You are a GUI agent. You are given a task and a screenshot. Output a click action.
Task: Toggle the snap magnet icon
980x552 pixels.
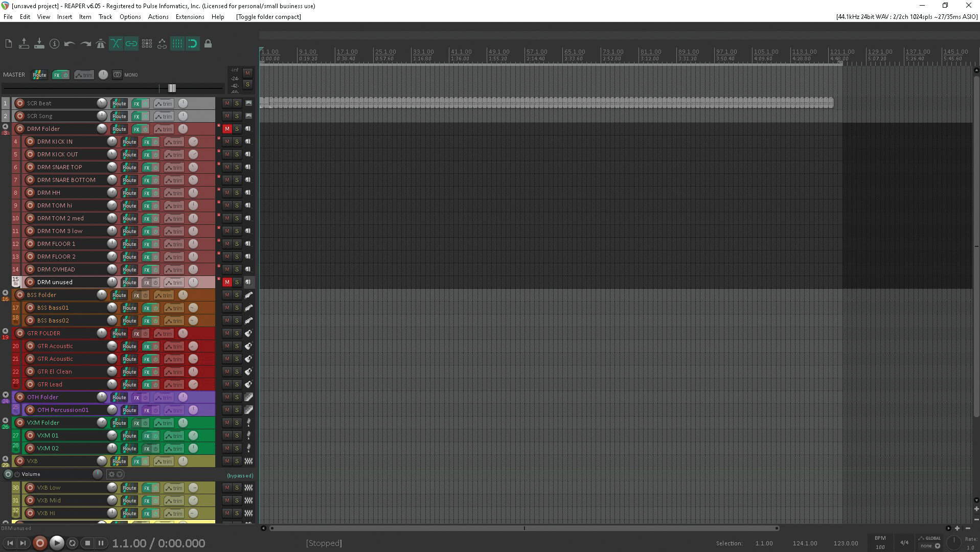tap(193, 43)
